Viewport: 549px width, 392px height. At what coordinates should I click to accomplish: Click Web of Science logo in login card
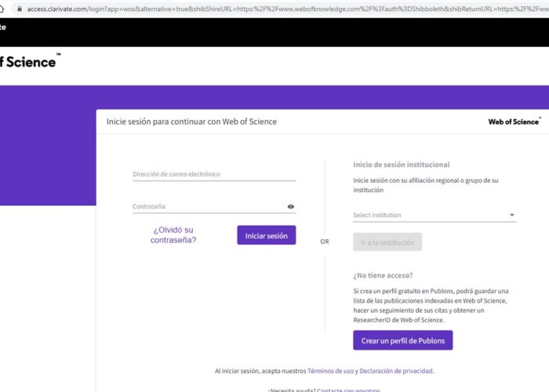tap(514, 122)
